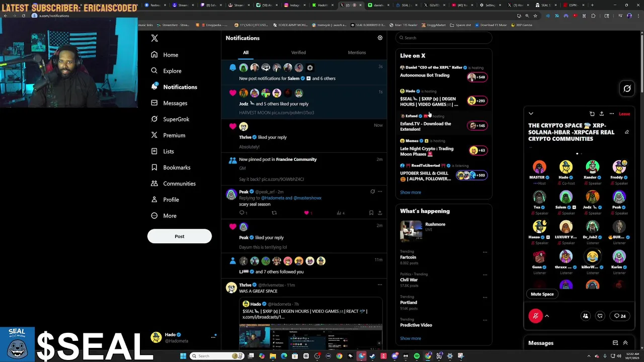Click the X logo in sidebar

pyautogui.click(x=154, y=38)
